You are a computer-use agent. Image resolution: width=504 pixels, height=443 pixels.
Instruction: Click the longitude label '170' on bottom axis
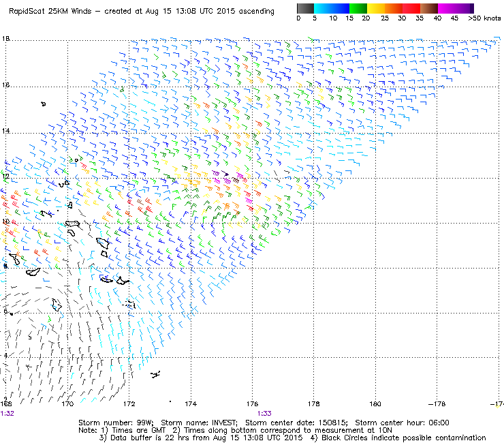pyautogui.click(x=67, y=403)
